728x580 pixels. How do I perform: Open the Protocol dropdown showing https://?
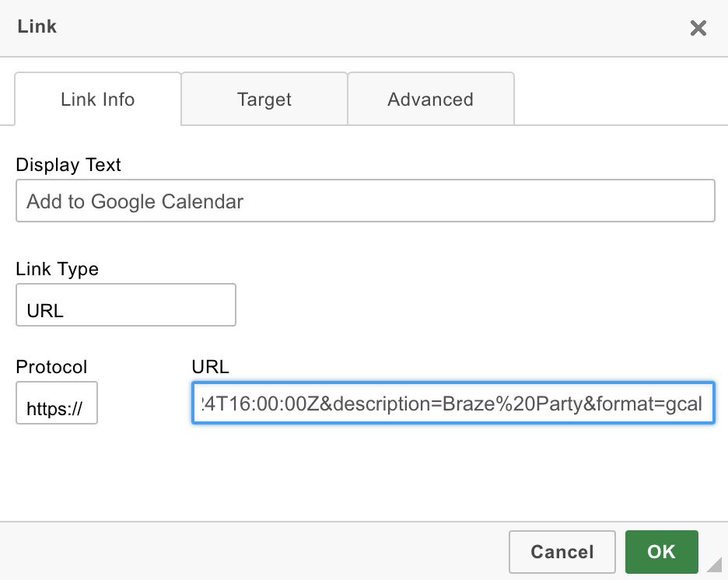click(57, 403)
